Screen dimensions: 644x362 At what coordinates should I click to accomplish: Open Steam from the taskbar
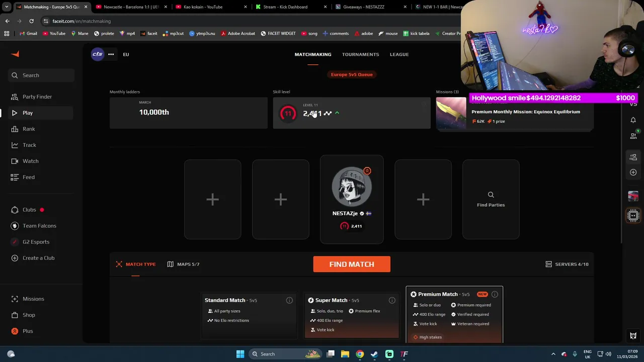(x=374, y=354)
